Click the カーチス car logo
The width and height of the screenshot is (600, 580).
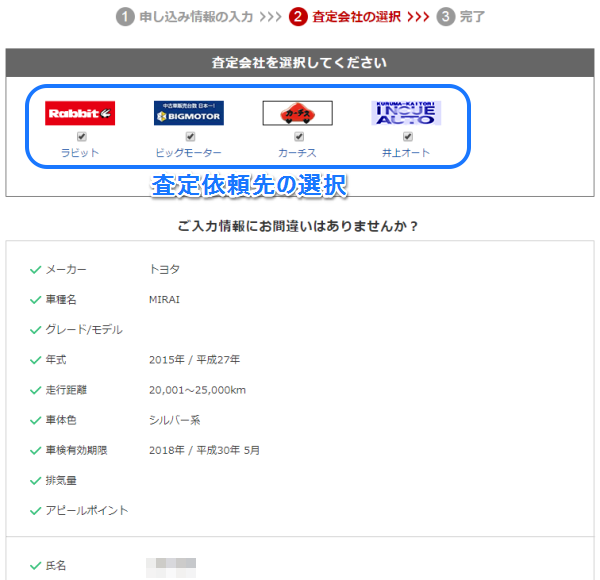[297, 113]
